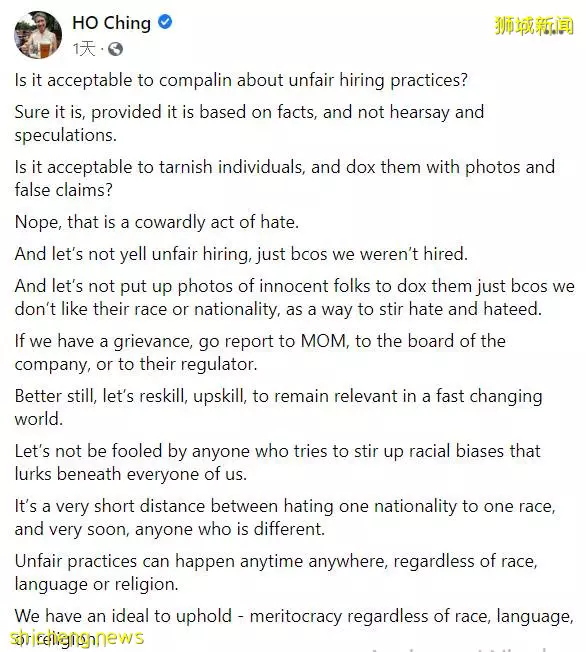586x652 pixels.
Task: Click the paragraph about reskill, upskill
Action: point(278,408)
